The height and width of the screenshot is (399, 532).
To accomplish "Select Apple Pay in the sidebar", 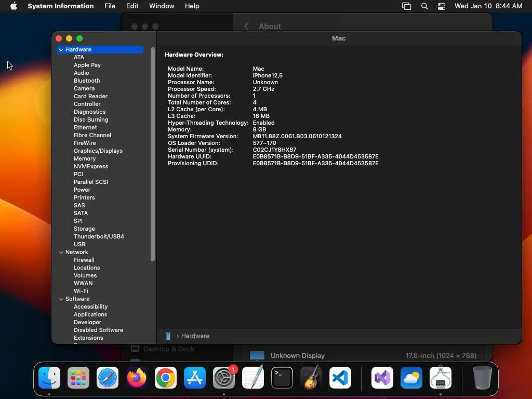I will (x=87, y=65).
